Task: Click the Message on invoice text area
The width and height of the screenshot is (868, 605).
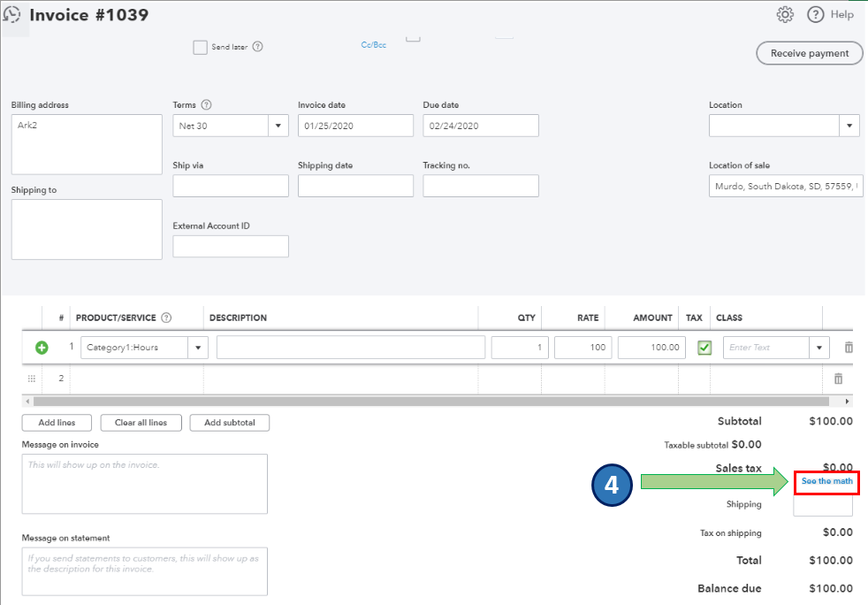Action: (x=144, y=484)
